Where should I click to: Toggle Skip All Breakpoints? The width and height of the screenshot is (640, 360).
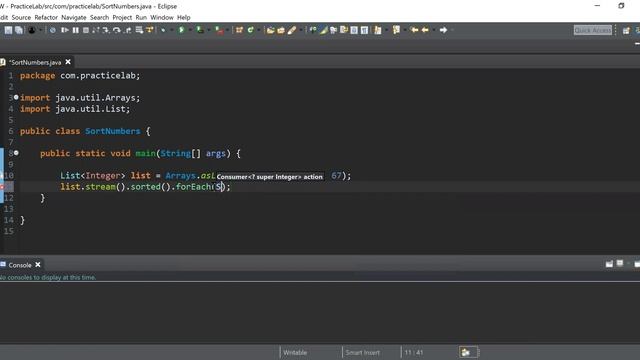52,30
